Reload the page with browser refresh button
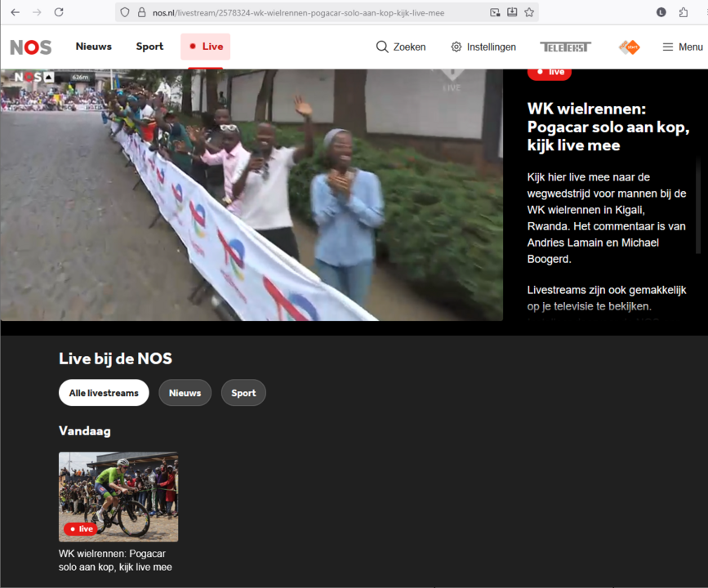Screen dimensions: 708x588 coord(59,12)
